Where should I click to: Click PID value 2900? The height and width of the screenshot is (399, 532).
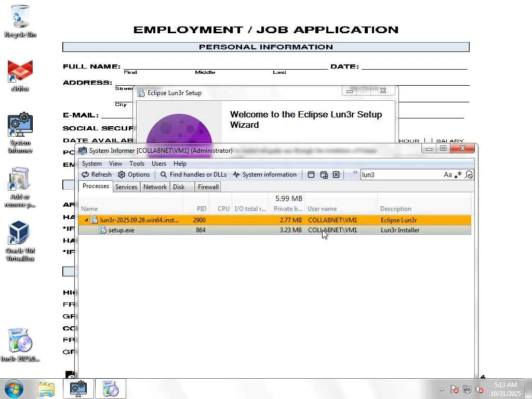click(199, 220)
